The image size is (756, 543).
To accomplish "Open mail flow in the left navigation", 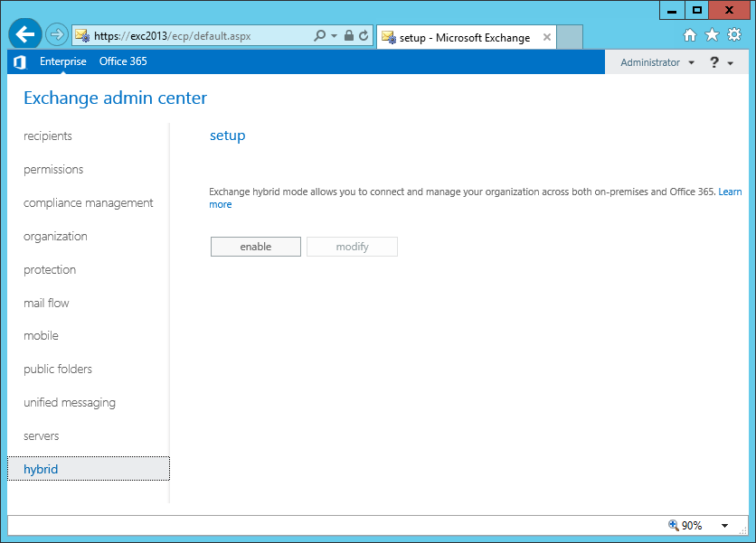I will 46,303.
